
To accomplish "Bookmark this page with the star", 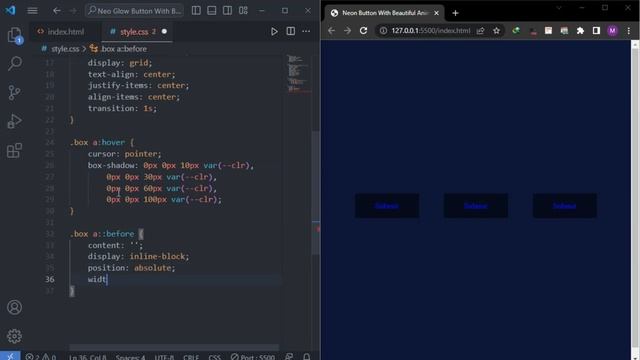I will [496, 31].
